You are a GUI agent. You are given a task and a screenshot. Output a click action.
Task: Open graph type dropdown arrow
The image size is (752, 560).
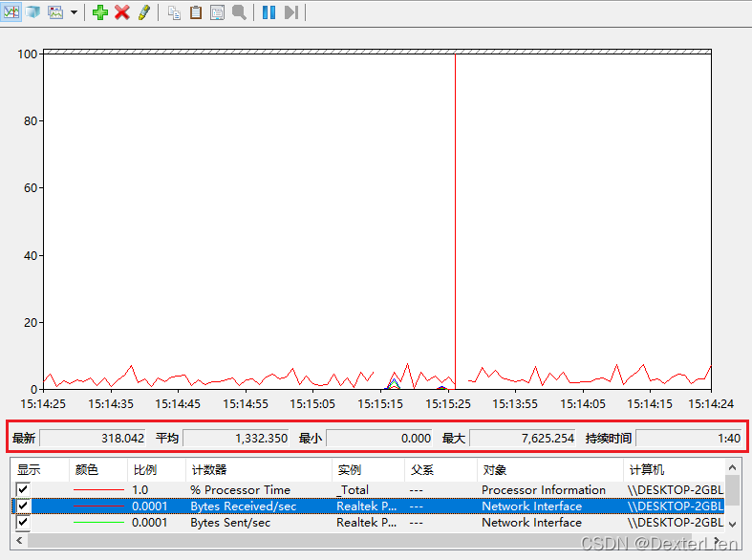point(74,12)
